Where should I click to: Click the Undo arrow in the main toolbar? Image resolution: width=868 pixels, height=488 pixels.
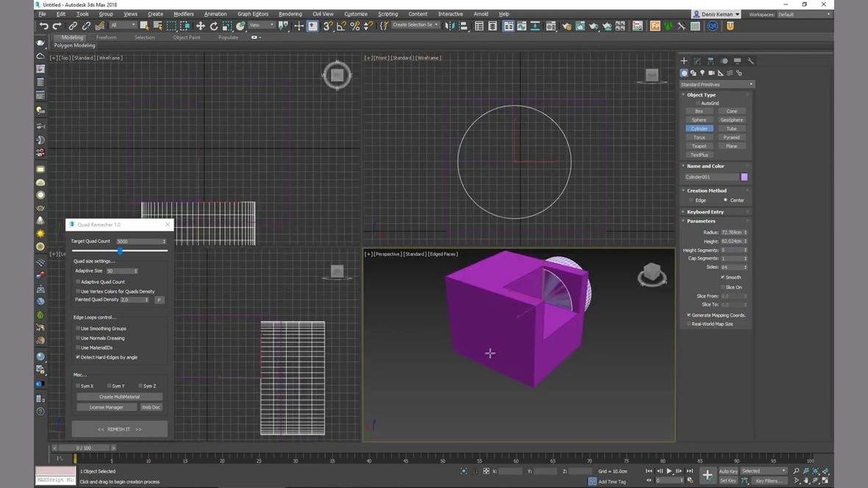43,26
